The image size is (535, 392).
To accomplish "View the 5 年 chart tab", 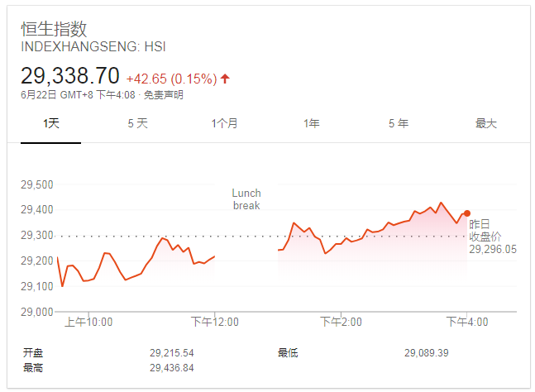I will (399, 123).
